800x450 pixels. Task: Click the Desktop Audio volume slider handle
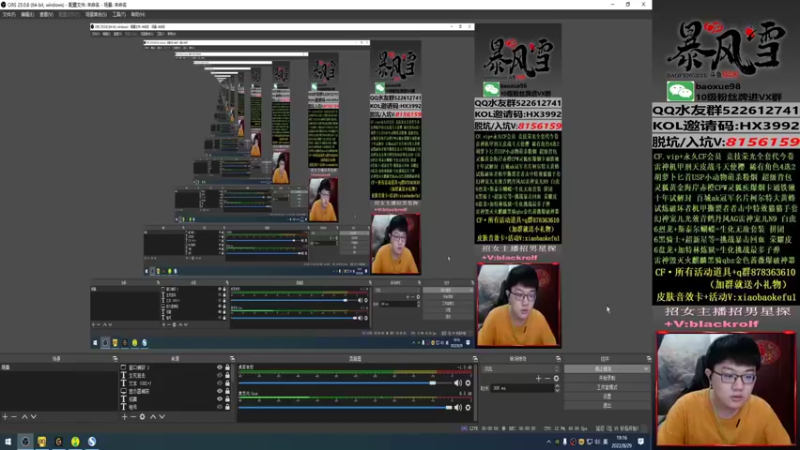click(433, 383)
